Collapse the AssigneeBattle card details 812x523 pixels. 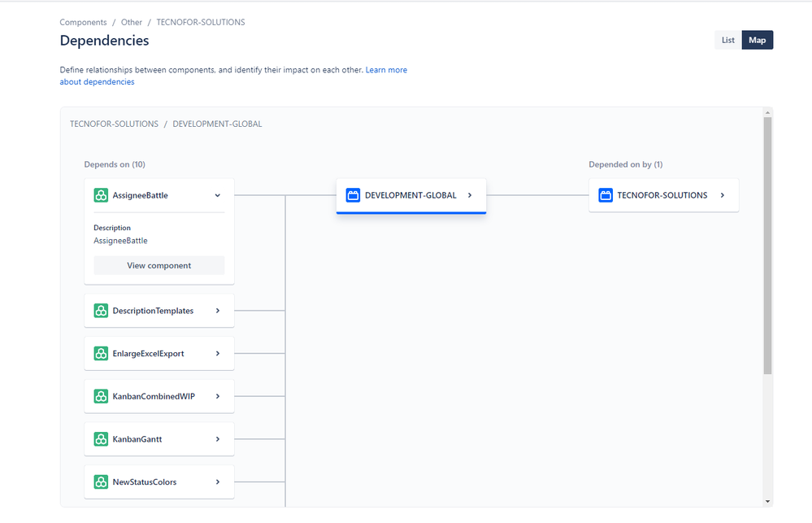tap(217, 195)
